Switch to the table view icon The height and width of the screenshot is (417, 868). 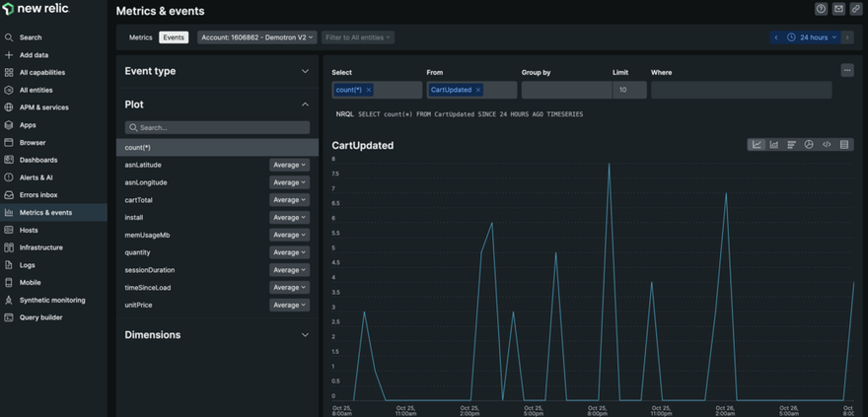[844, 145]
